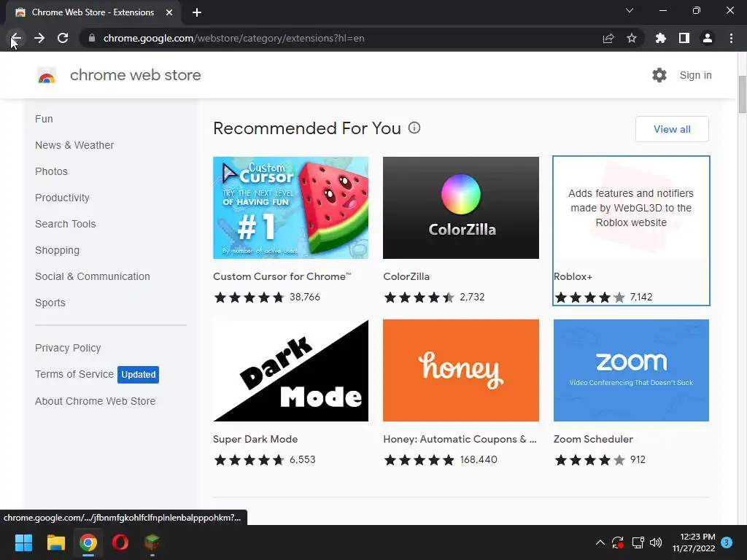Click the lock icon in address bar
This screenshot has width=747, height=560.
[92, 38]
